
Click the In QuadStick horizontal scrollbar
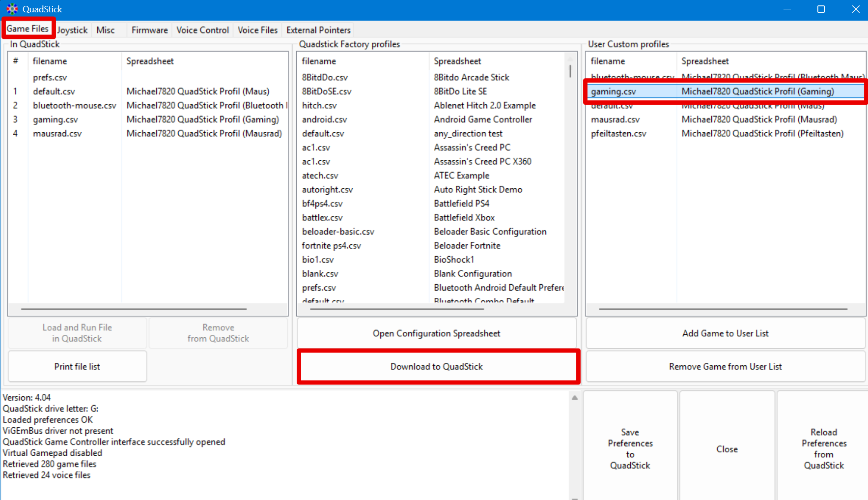(134, 309)
